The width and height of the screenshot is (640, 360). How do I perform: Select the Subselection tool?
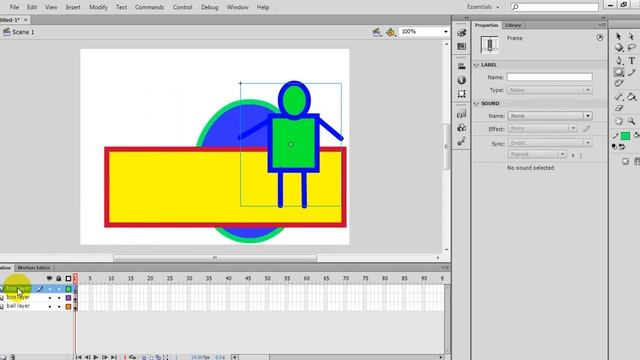click(x=631, y=37)
